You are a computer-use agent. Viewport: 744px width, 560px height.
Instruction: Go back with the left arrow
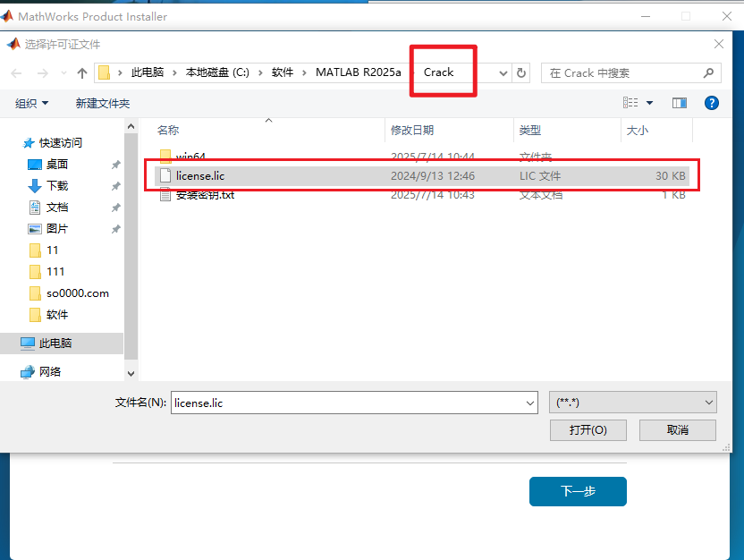point(16,73)
